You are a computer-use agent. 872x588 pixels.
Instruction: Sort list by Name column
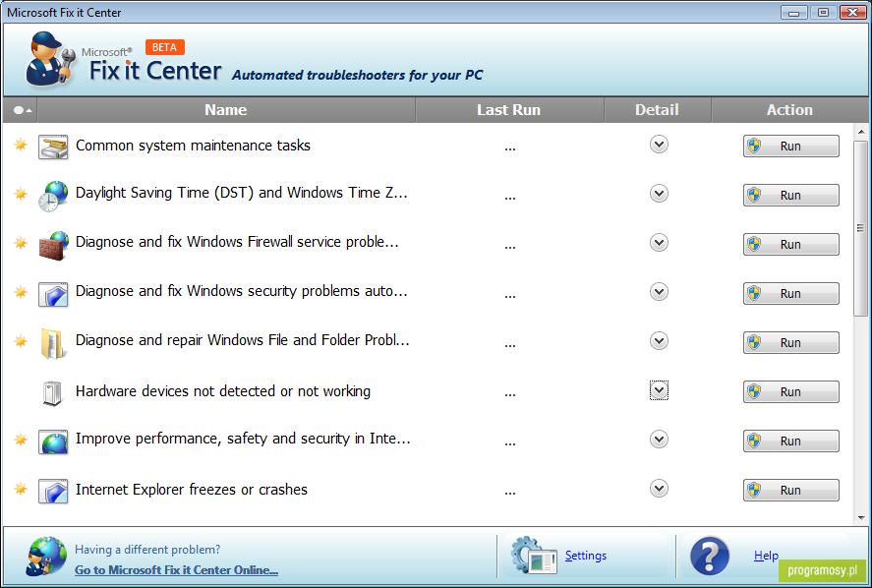click(x=226, y=110)
